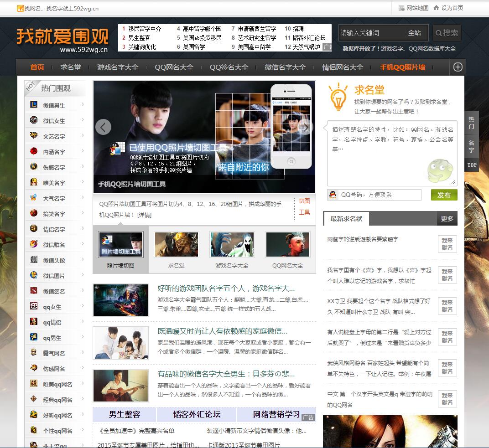Screen dimensions: 489x448
Task: Click the 网站地图 link
Action: coord(414,8)
